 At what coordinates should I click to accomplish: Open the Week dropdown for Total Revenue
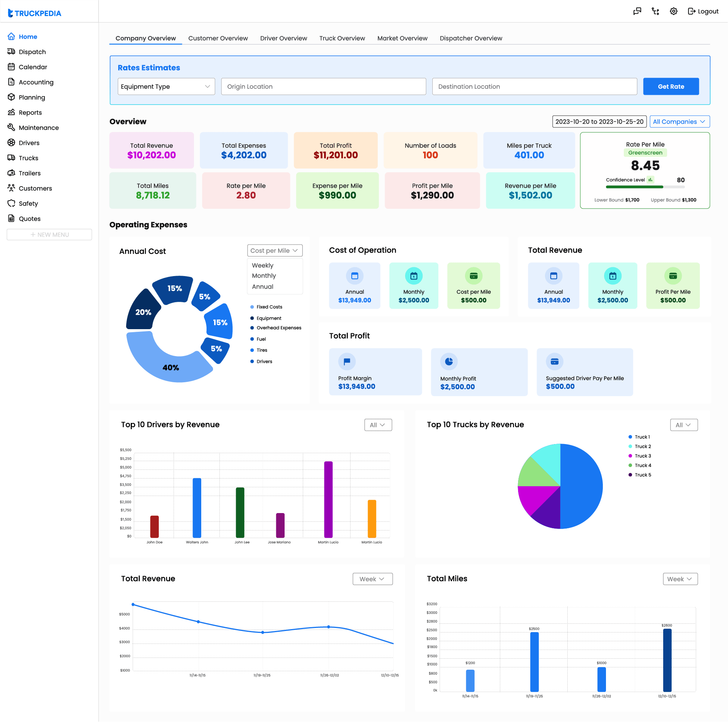372,579
